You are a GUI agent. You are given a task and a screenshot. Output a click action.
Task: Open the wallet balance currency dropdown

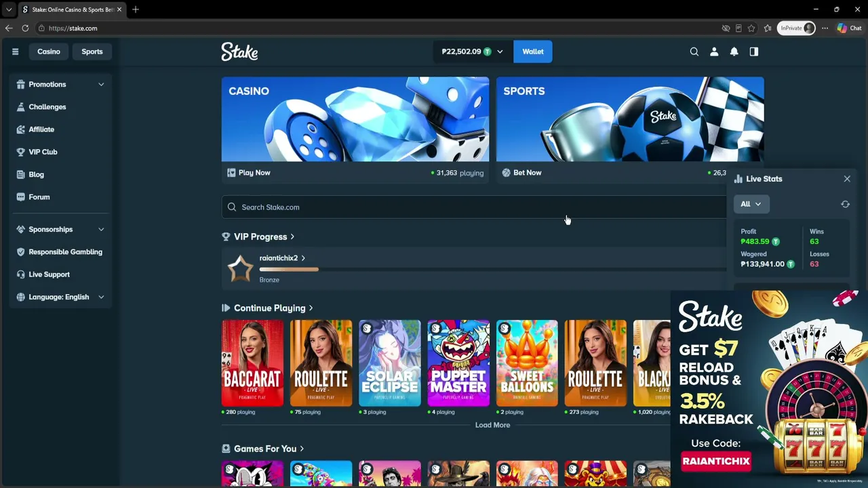(x=472, y=52)
